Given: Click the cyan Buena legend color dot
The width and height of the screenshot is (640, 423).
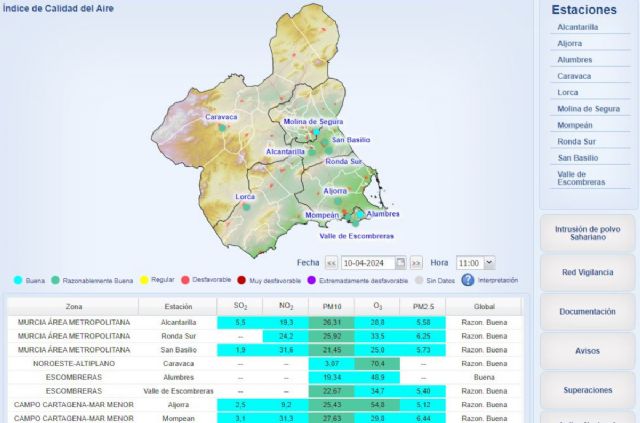Looking at the screenshot, I should point(18,281).
